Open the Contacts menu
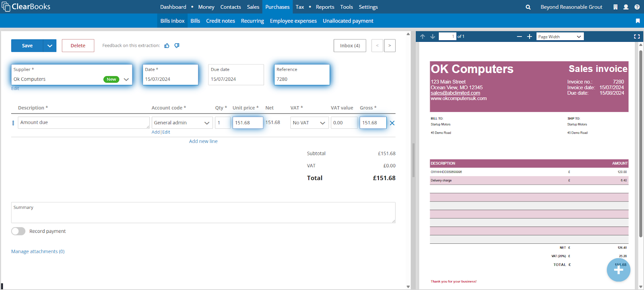The height and width of the screenshot is (290, 644). click(x=231, y=7)
